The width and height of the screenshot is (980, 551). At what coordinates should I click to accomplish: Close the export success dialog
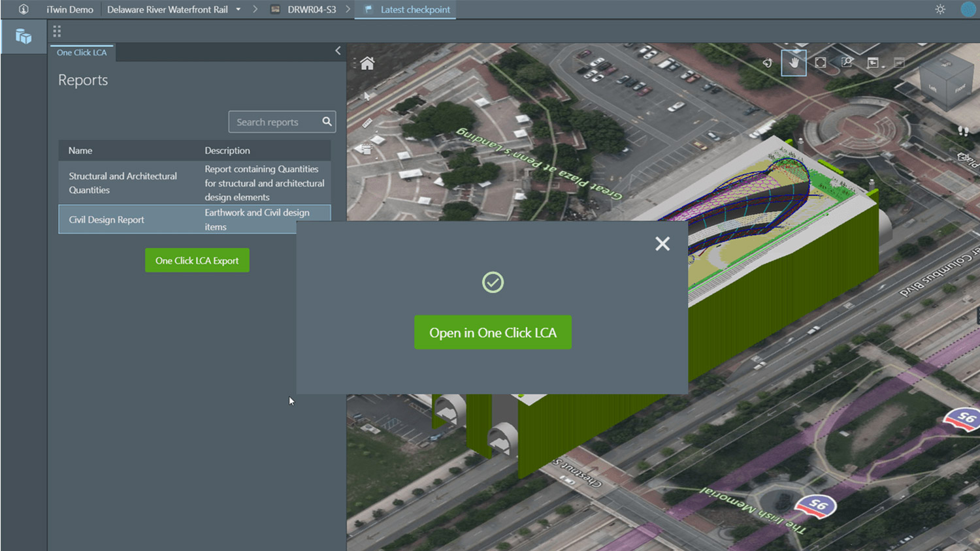[x=662, y=244]
